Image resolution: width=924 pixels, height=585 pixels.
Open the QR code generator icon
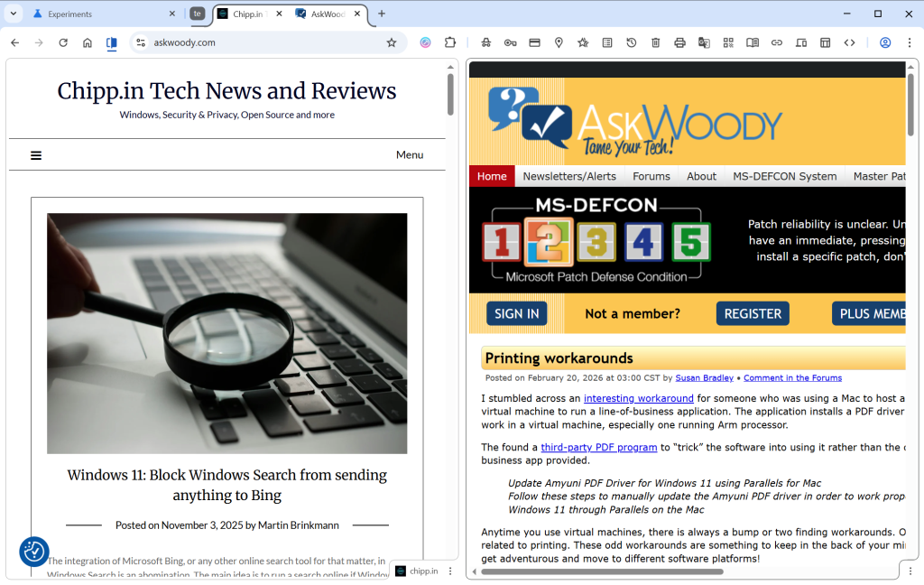728,42
